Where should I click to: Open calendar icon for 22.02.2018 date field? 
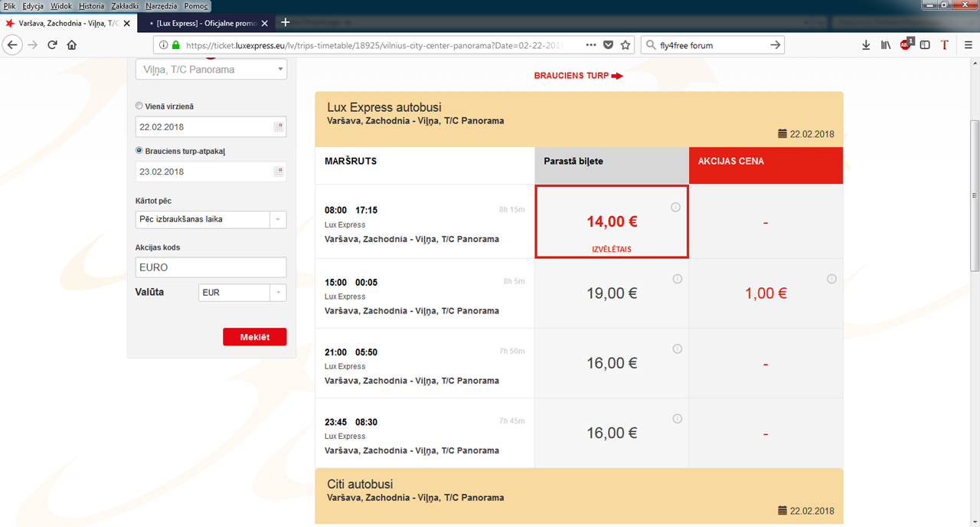point(279,127)
